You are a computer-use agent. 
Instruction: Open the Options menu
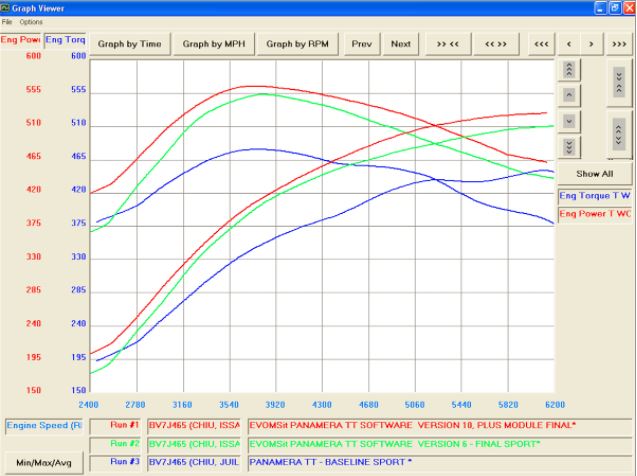[31, 21]
